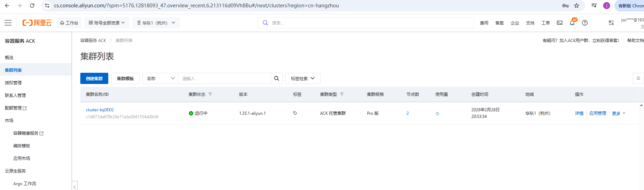Open the cluster-kq0EEG cluster link
Viewport: 644px width, 190px height.
100,110
